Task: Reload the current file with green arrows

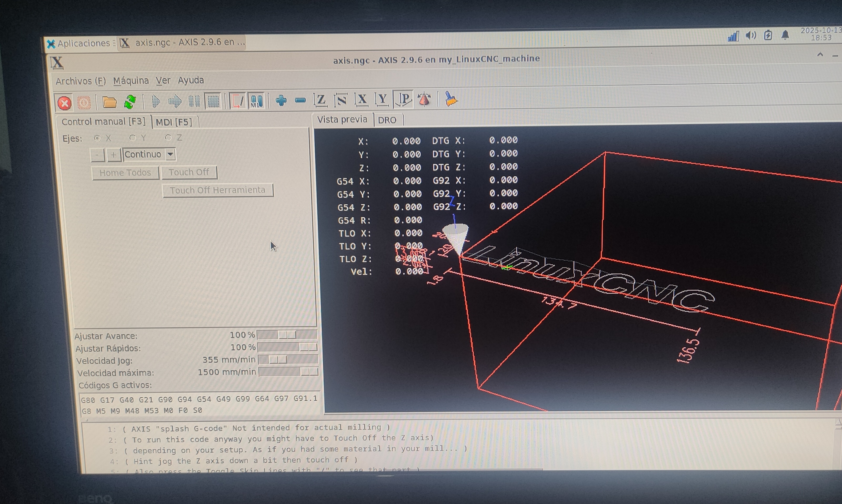Action: pyautogui.click(x=130, y=102)
